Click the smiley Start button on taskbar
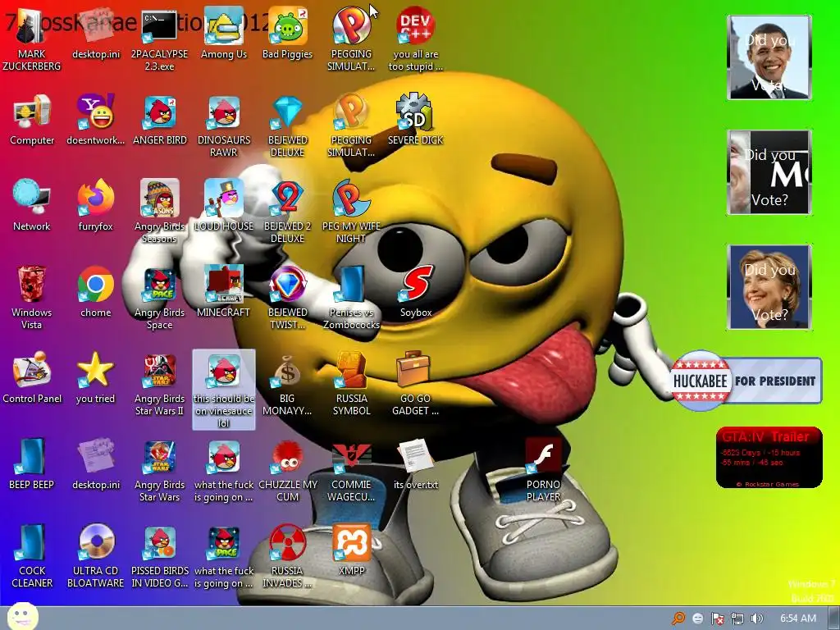Image resolution: width=840 pixels, height=630 pixels. (22, 616)
